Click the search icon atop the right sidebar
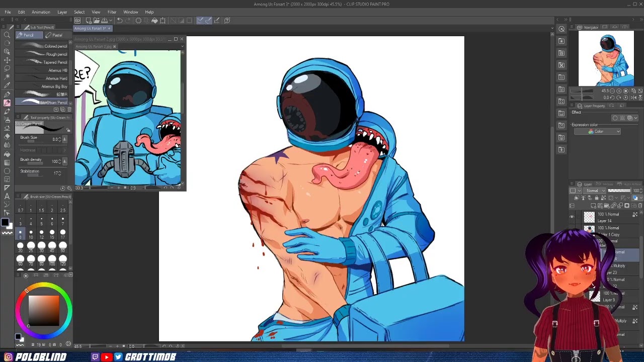 (561, 29)
